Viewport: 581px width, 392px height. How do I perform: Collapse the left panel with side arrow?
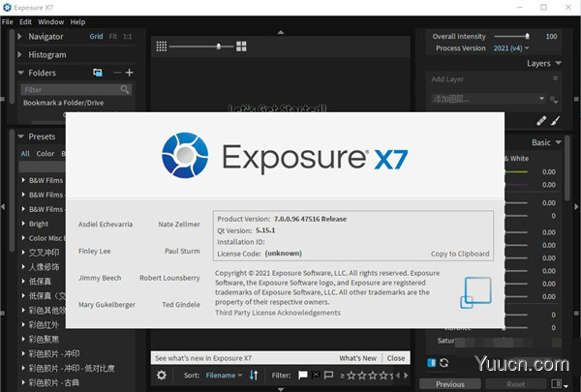tap(3, 207)
